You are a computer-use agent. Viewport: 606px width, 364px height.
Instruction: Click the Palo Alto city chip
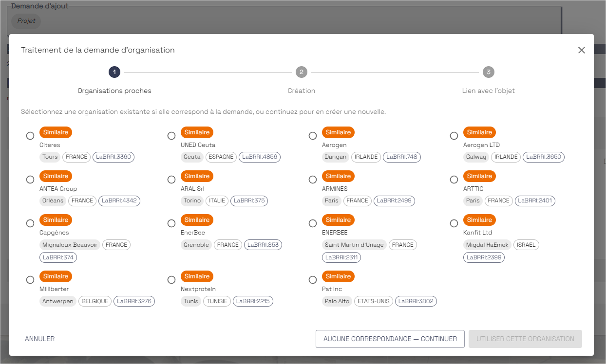[337, 301]
